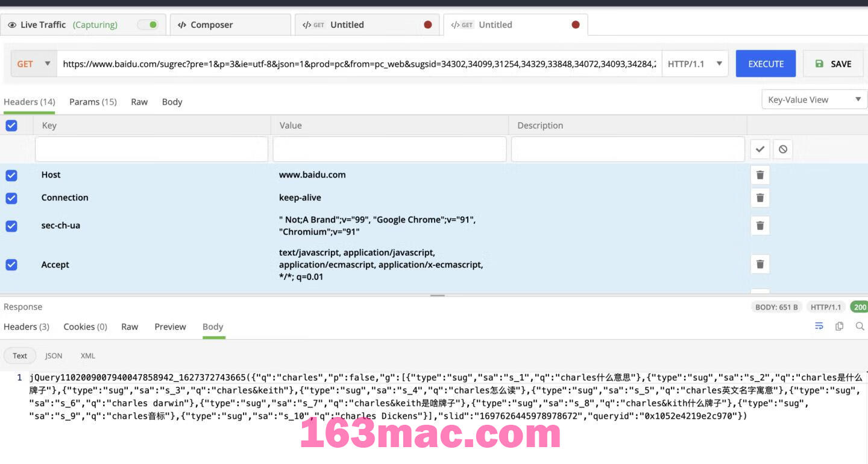
Task: Copy response body with copy icon
Action: point(839,326)
